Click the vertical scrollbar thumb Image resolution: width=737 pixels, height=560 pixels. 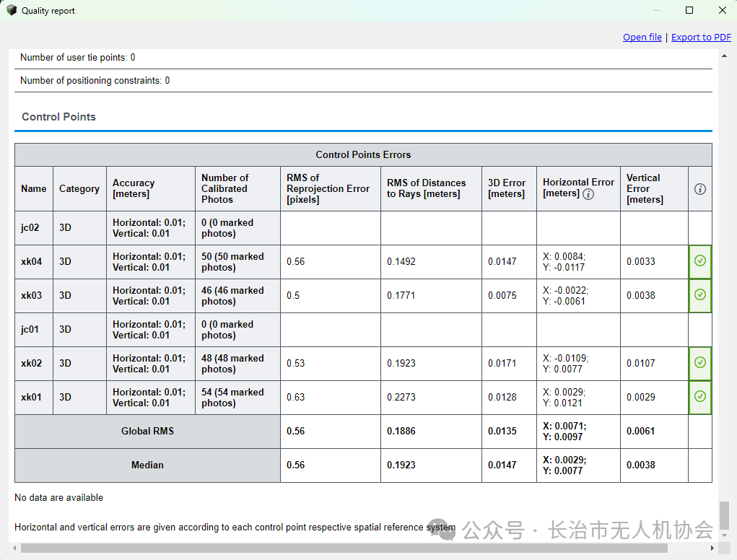724,515
